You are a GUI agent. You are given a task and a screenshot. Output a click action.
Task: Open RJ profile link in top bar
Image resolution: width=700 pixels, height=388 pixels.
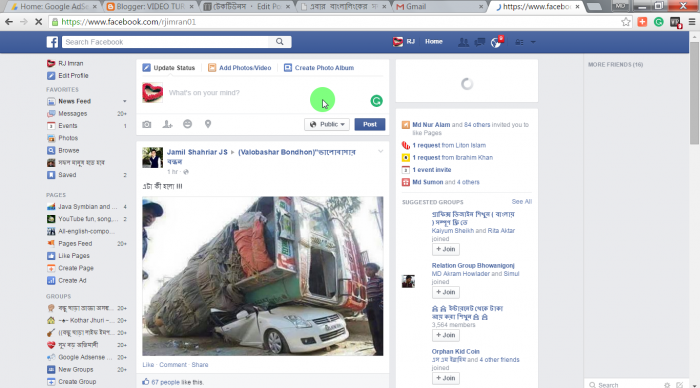point(404,42)
